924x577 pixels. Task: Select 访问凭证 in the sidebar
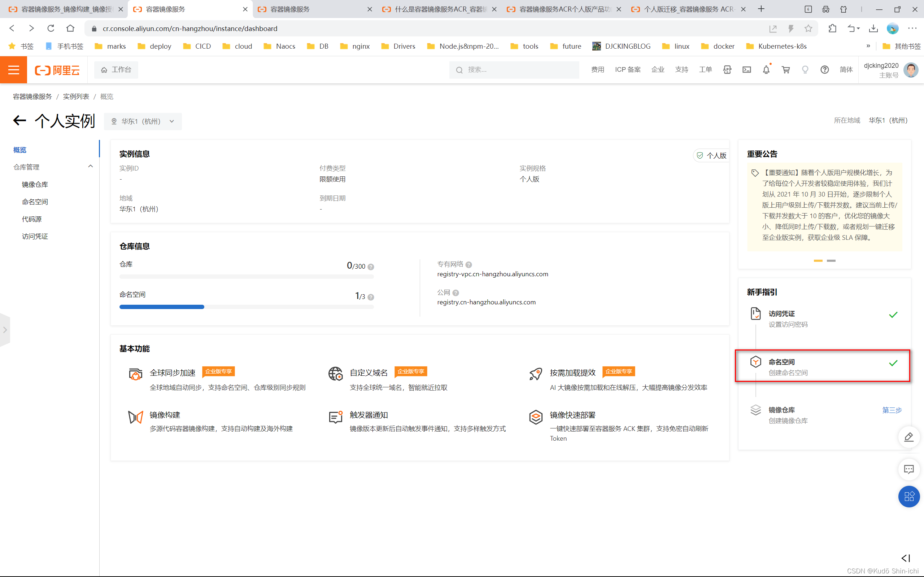click(35, 237)
